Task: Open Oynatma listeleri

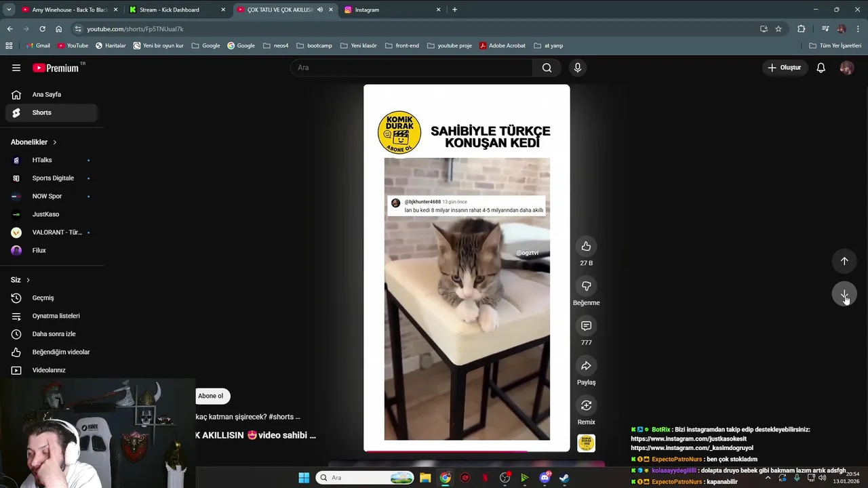Action: tap(52, 316)
